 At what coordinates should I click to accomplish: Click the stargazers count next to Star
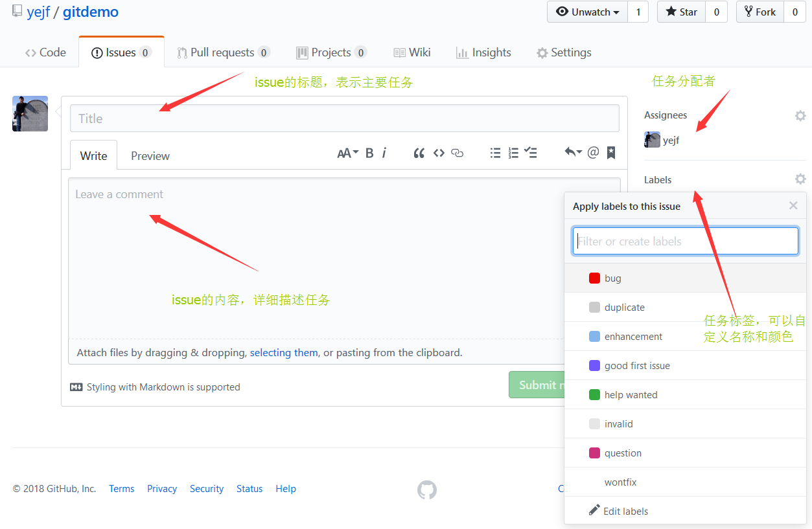[x=716, y=12]
